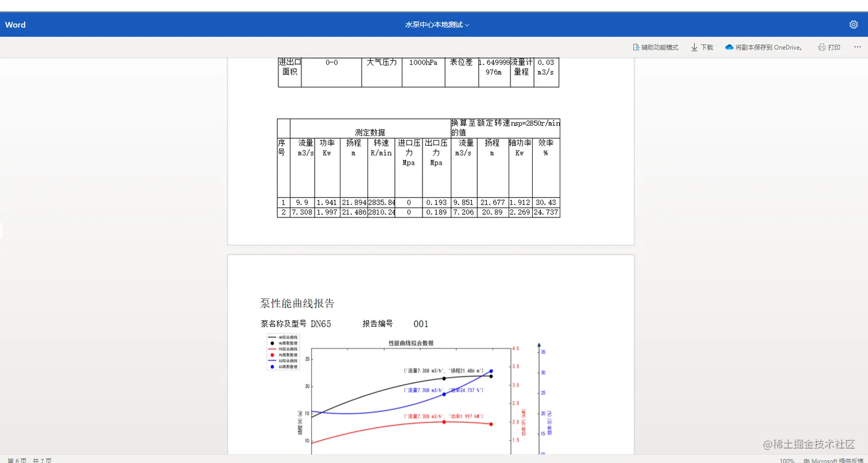Screen dimensions: 868x463
Task: Click the 1.912 shaft power cell
Action: (x=520, y=203)
